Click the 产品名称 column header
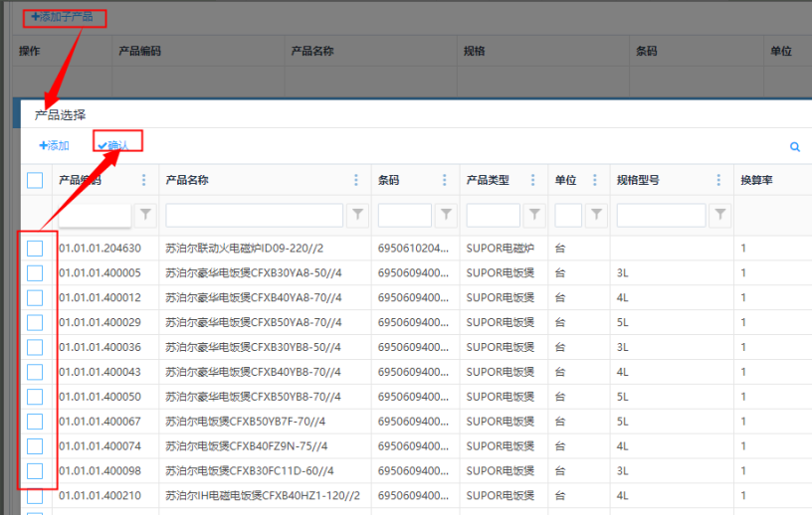812x515 pixels. tap(187, 181)
